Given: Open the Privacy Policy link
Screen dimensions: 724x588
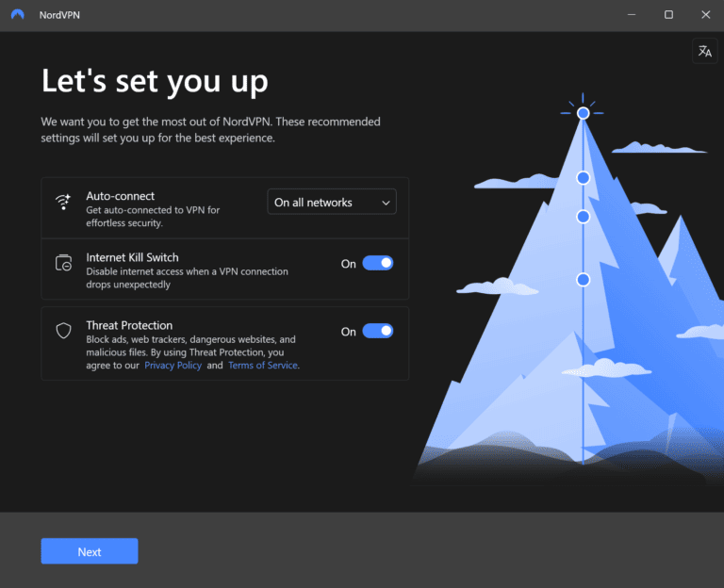Looking at the screenshot, I should pyautogui.click(x=173, y=366).
